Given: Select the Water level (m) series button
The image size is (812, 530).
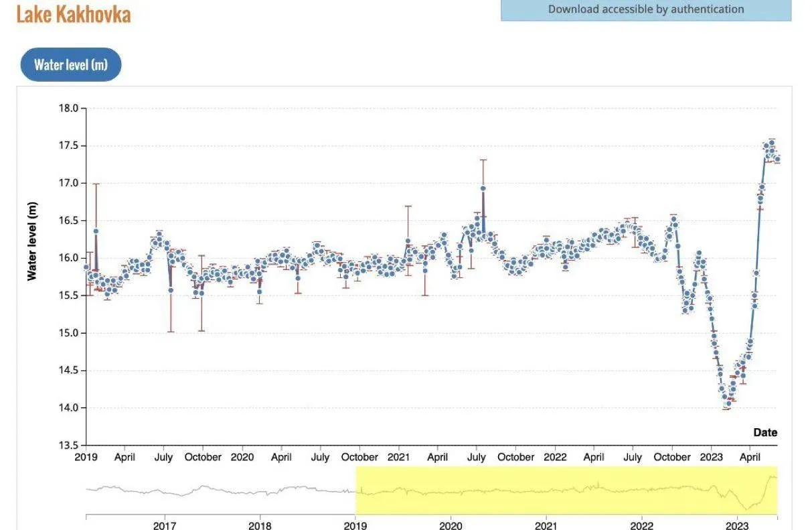Looking at the screenshot, I should point(70,64).
